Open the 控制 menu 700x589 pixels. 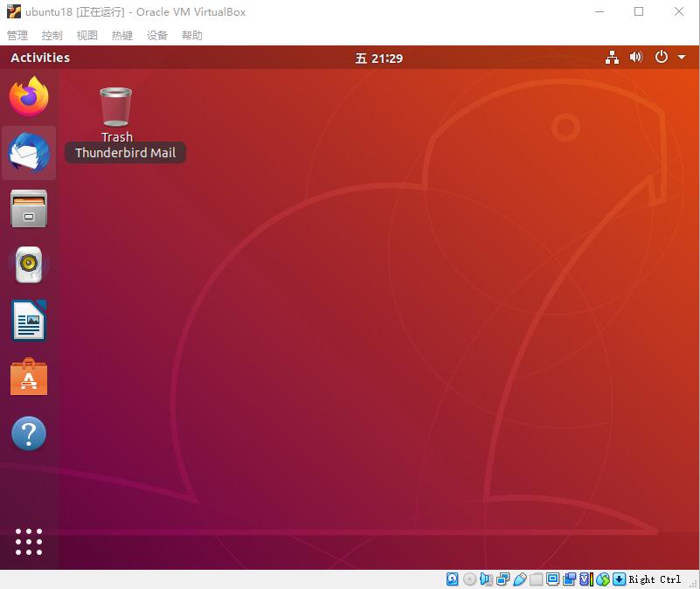[x=52, y=35]
